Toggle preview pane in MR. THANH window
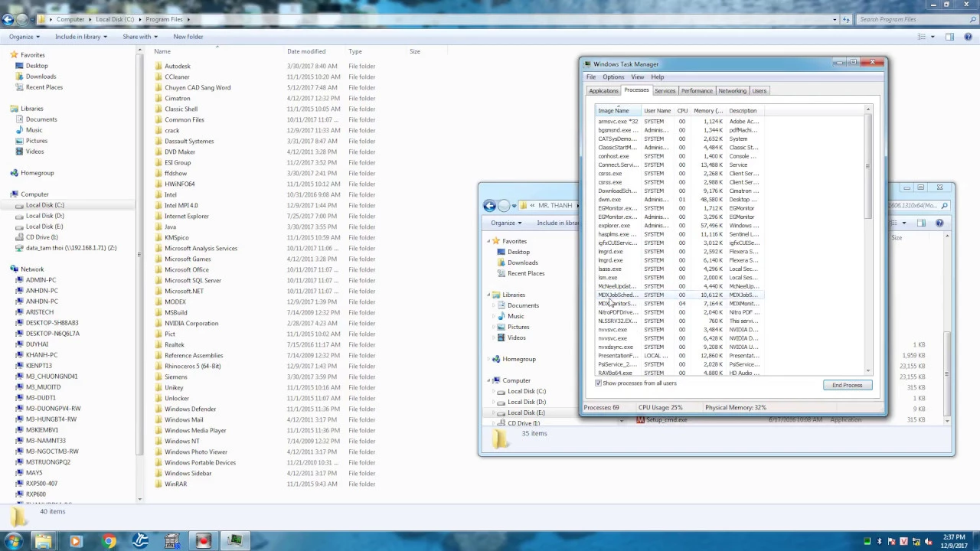This screenshot has height=551, width=980. (921, 223)
